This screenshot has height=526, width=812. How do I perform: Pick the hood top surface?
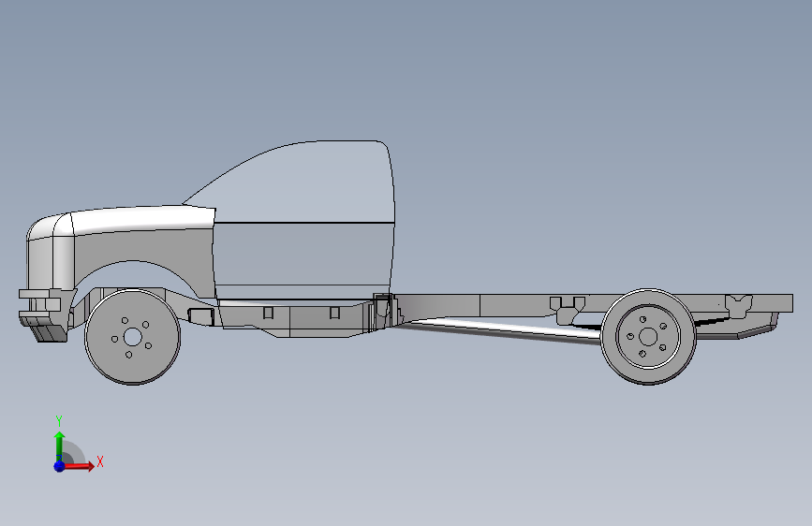point(142,218)
